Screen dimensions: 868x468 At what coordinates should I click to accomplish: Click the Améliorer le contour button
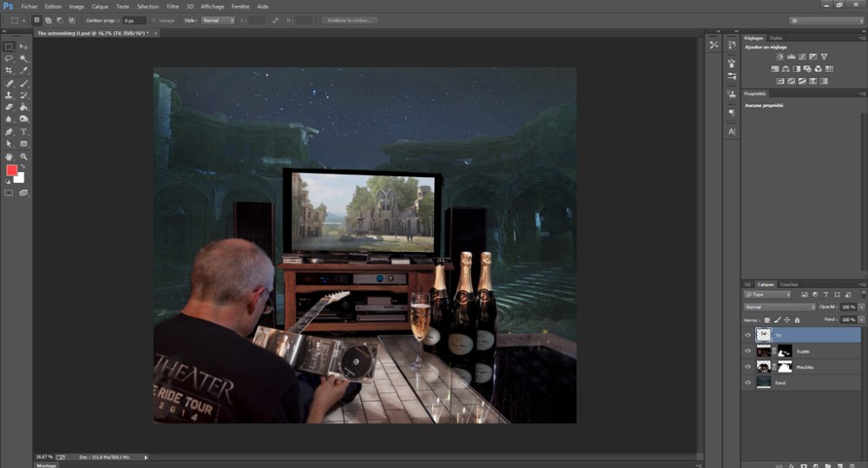click(349, 20)
